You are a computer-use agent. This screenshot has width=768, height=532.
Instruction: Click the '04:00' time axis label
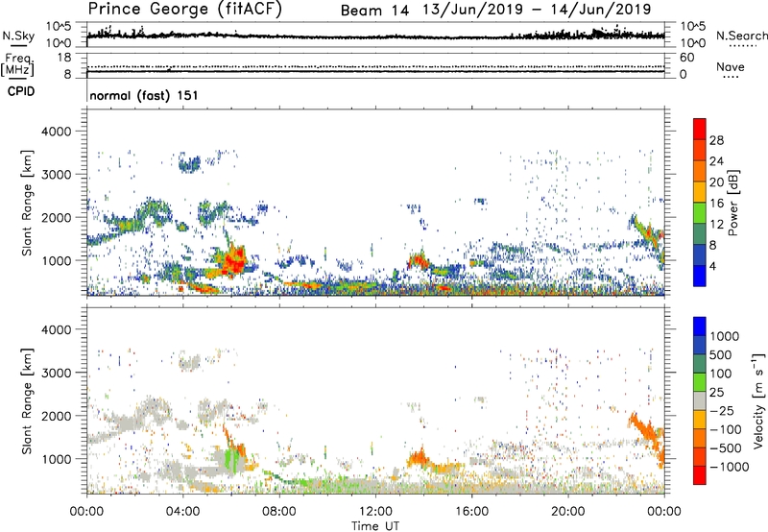[x=182, y=512]
